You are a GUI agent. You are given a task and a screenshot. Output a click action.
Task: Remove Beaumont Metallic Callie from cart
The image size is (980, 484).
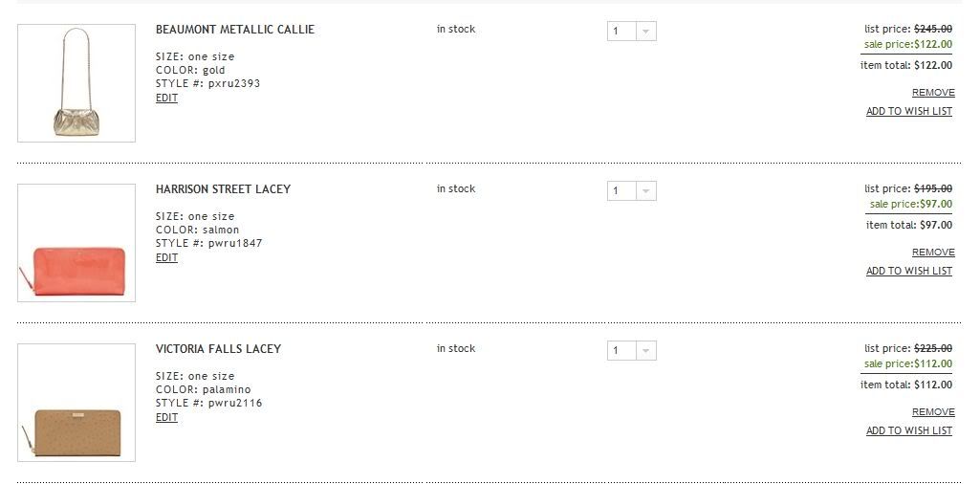[932, 93]
